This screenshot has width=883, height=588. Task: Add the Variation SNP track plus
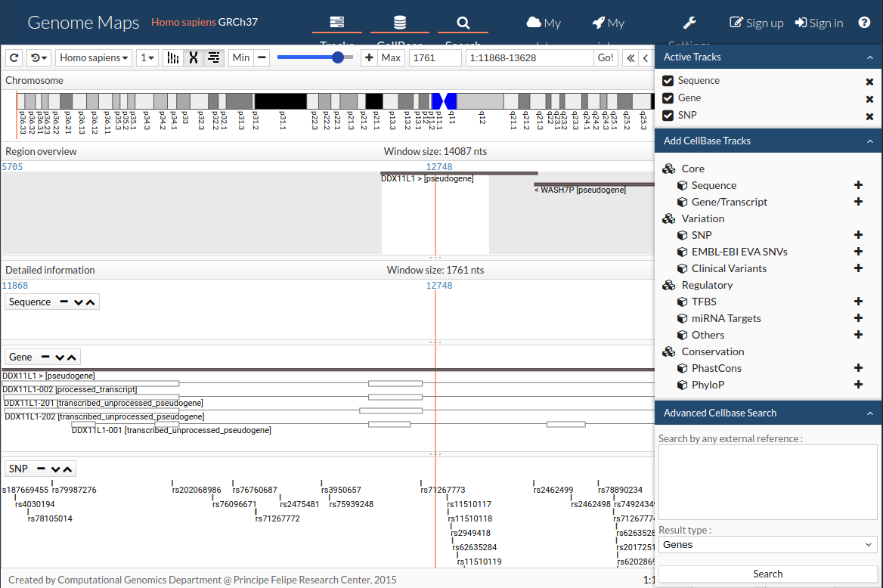[858, 235]
